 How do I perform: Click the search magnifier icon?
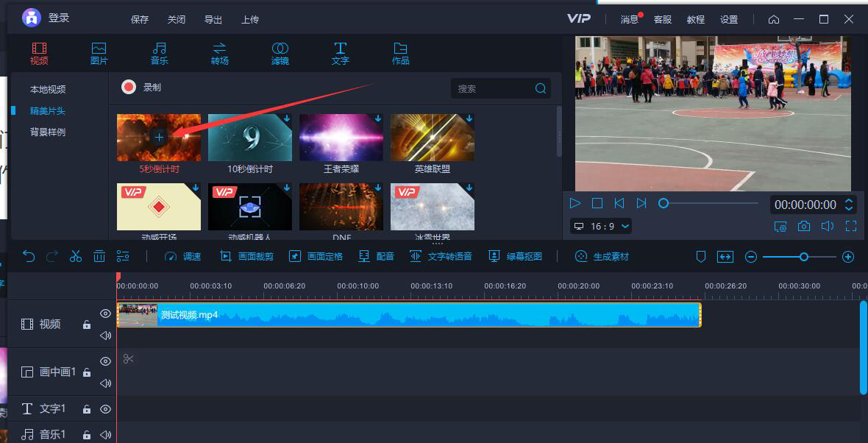click(x=541, y=88)
